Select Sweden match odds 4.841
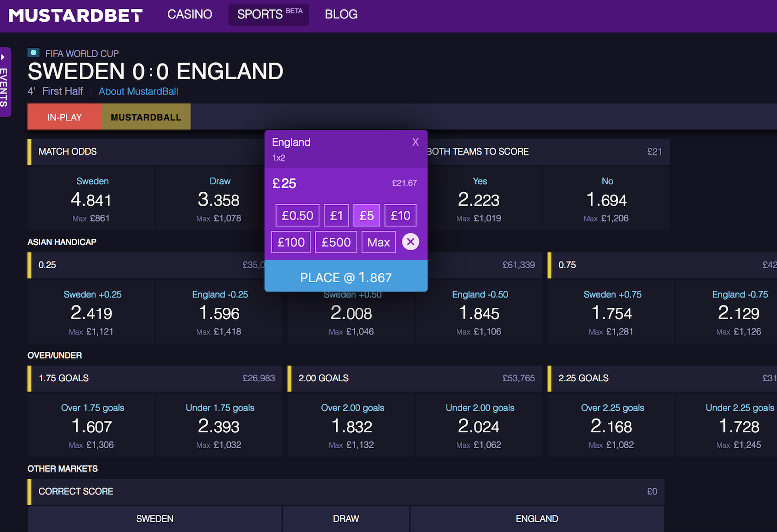The image size is (777, 532). (91, 198)
